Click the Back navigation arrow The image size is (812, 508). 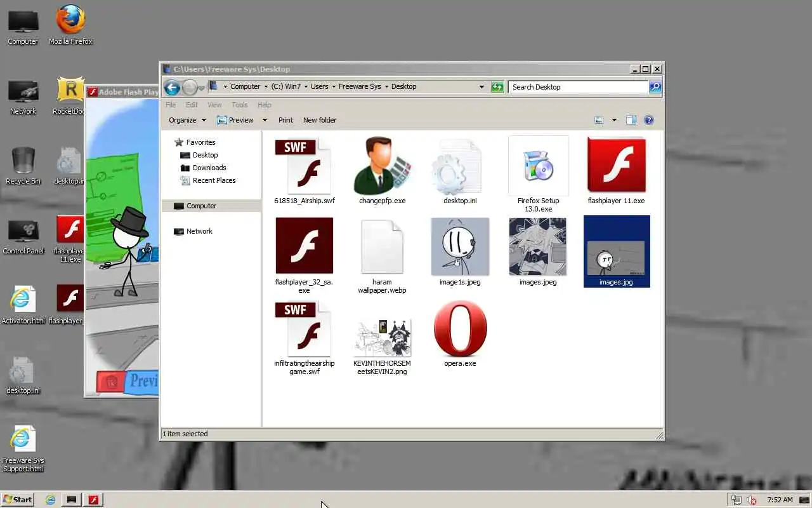[x=171, y=87]
